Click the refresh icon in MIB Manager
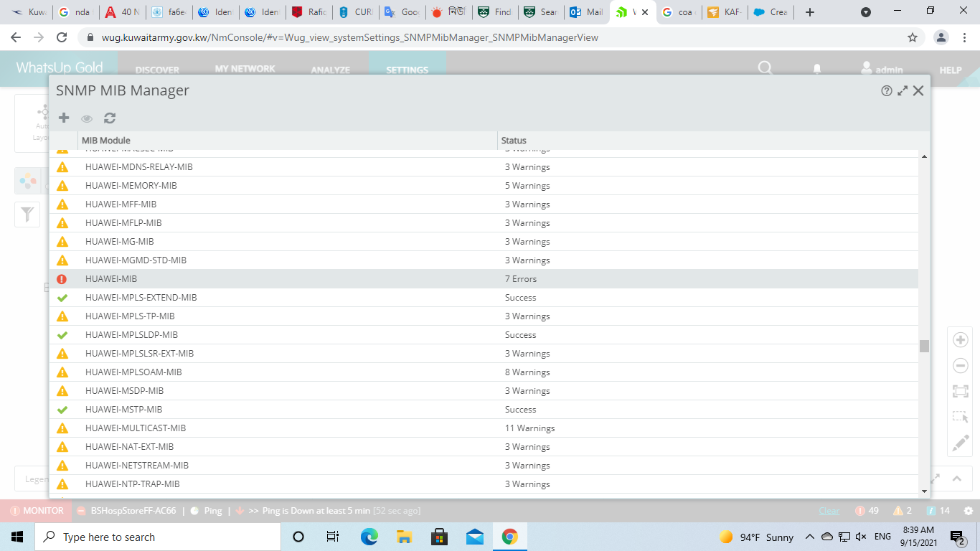980x551 pixels. (110, 118)
